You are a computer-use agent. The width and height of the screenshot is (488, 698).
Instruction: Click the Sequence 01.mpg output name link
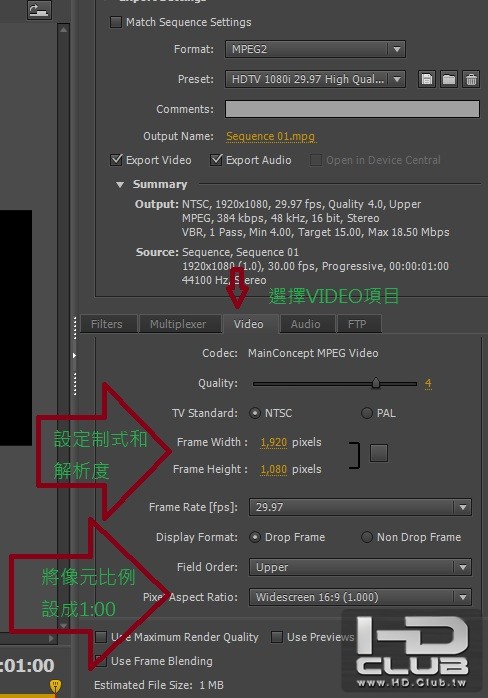[x=270, y=136]
